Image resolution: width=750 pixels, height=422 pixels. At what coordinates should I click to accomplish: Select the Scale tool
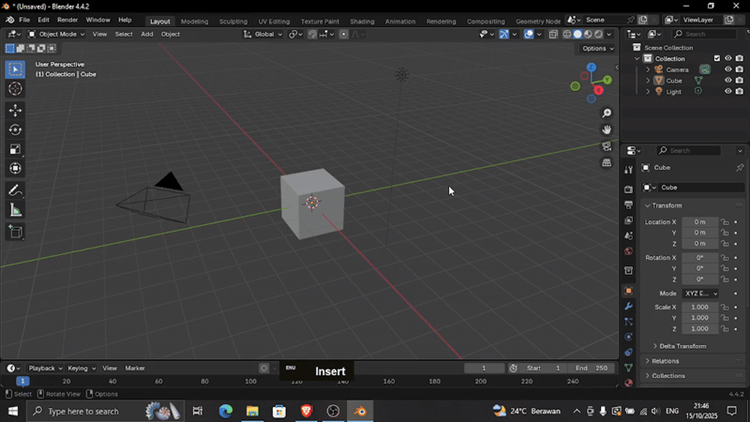[15, 149]
